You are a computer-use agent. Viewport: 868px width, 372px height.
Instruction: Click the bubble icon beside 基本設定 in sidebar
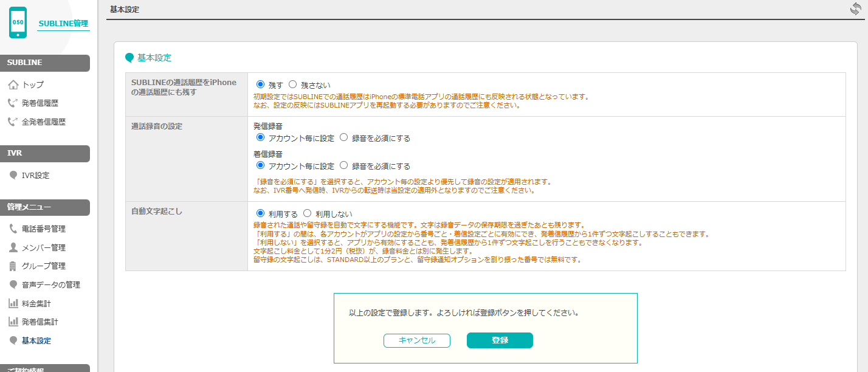click(13, 340)
